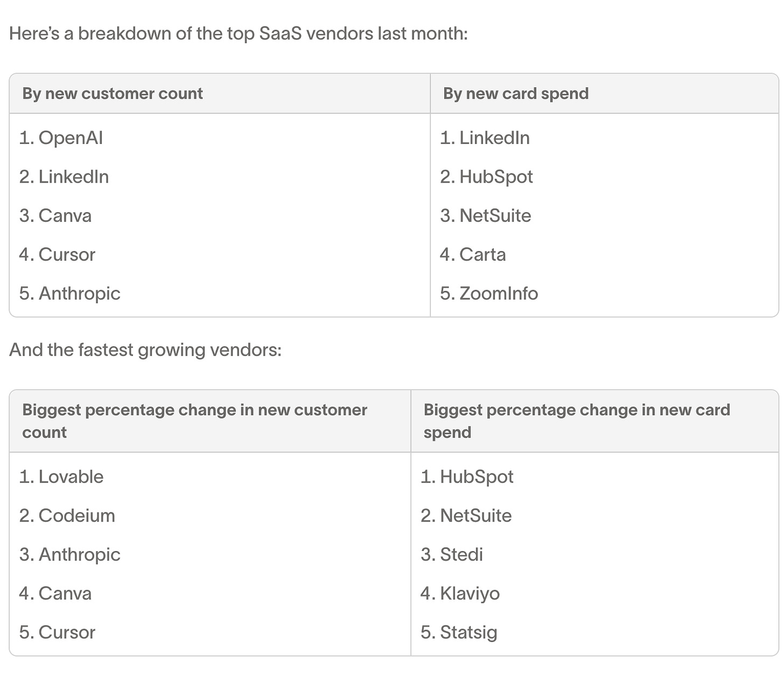Select Carta in the card spend list
Image resolution: width=784 pixels, height=676 pixels.
pyautogui.click(x=473, y=254)
